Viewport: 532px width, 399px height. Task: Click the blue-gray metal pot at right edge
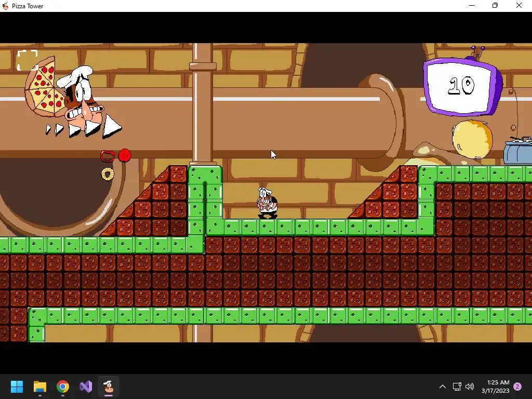click(x=518, y=151)
